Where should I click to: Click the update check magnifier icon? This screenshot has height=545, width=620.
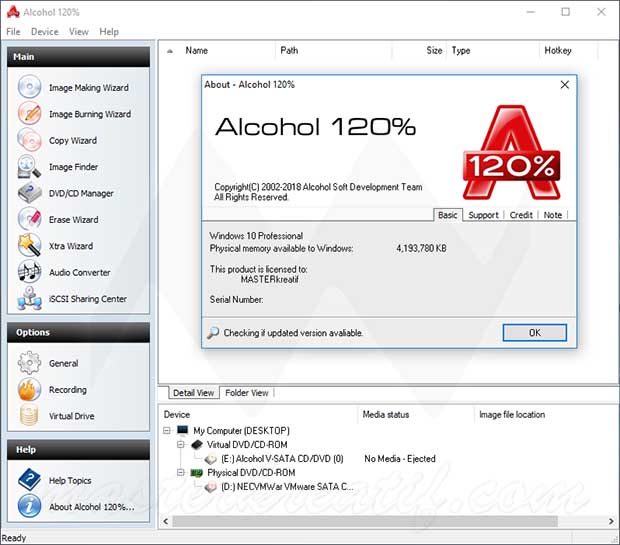(213, 333)
